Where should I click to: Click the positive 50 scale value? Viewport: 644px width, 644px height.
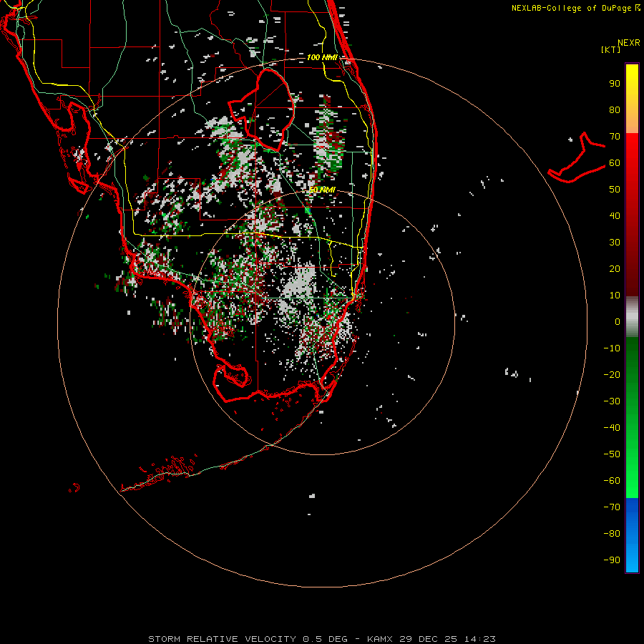coord(615,190)
